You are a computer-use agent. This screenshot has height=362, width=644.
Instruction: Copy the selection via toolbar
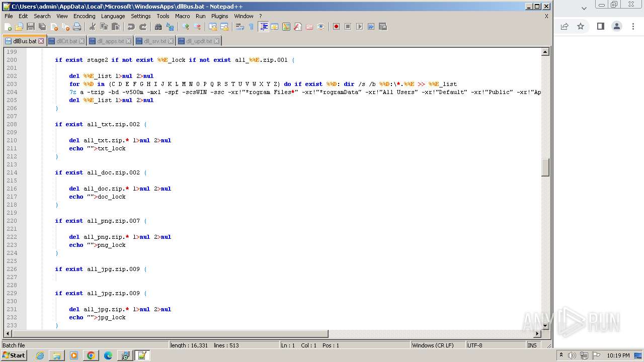(x=104, y=27)
